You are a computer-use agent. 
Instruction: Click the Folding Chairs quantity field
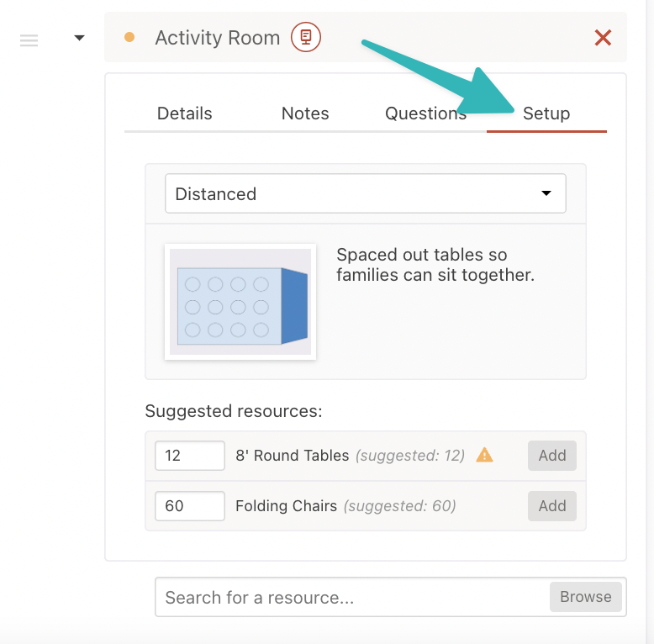click(190, 506)
